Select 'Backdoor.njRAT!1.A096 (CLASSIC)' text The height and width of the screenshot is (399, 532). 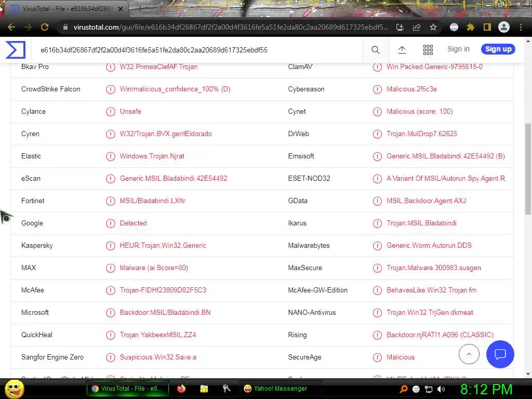(440, 335)
